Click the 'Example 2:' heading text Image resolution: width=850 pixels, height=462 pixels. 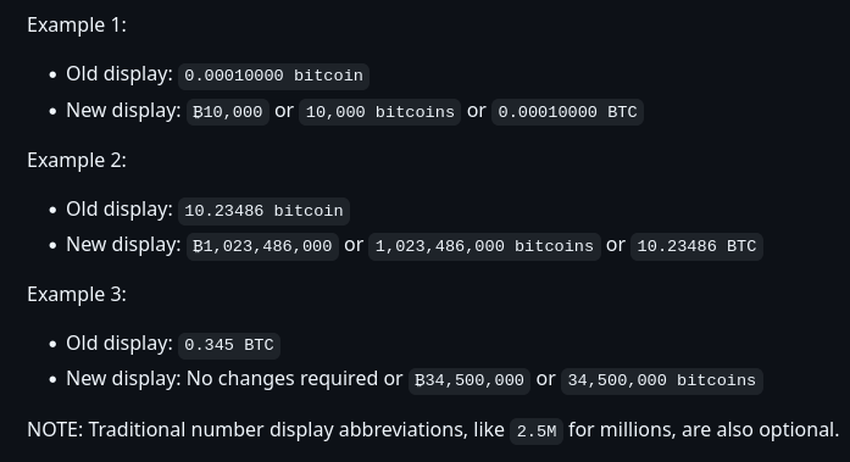(x=77, y=161)
